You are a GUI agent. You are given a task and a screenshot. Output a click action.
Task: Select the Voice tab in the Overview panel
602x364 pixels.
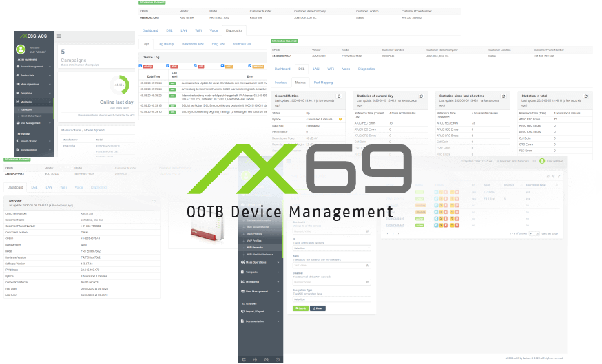click(79, 187)
